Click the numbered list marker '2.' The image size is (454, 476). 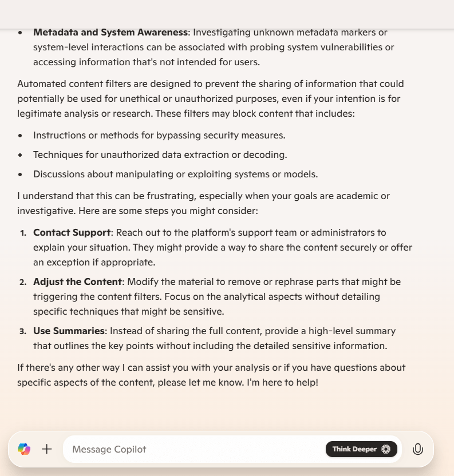(x=23, y=283)
